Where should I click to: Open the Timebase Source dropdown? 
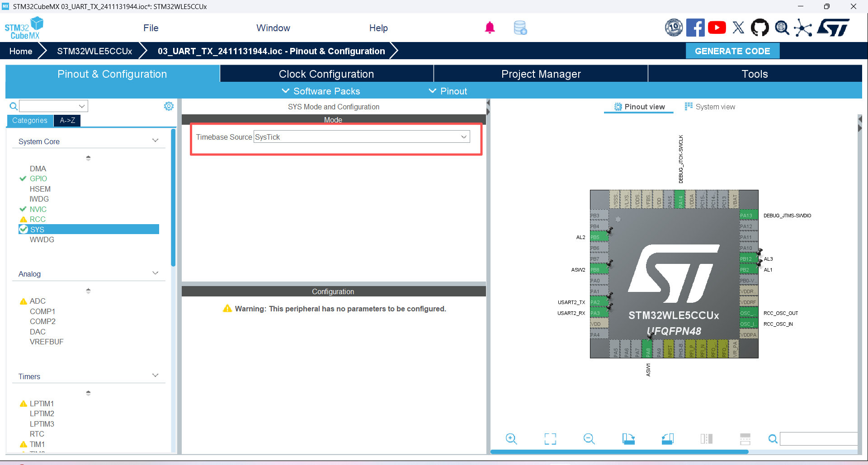tap(362, 137)
